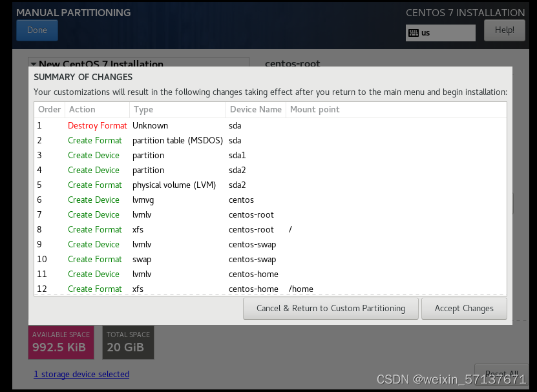Screen dimensions: 537x392
Task: Click 'Create Format' in order row 5
Action: (x=95, y=185)
